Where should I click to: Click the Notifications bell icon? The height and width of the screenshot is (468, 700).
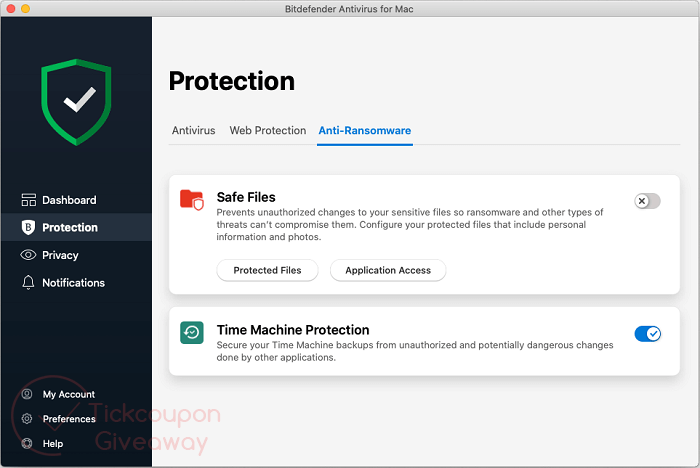click(x=28, y=283)
